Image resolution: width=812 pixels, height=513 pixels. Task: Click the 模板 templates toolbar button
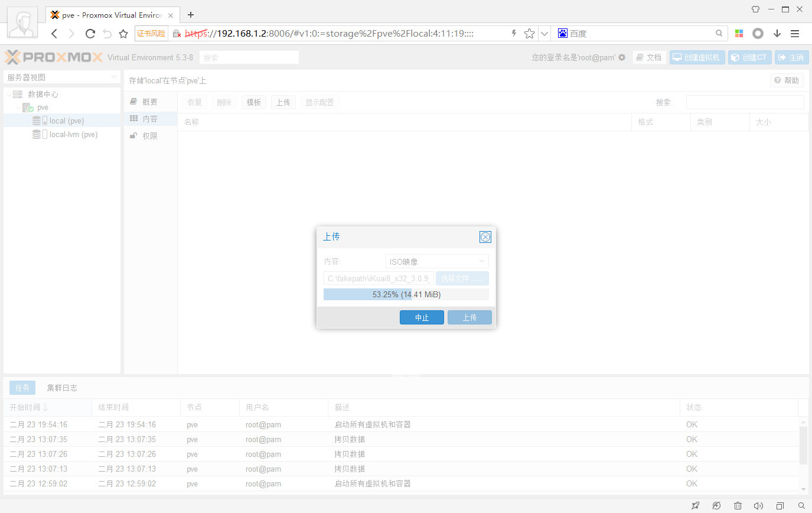pyautogui.click(x=254, y=102)
